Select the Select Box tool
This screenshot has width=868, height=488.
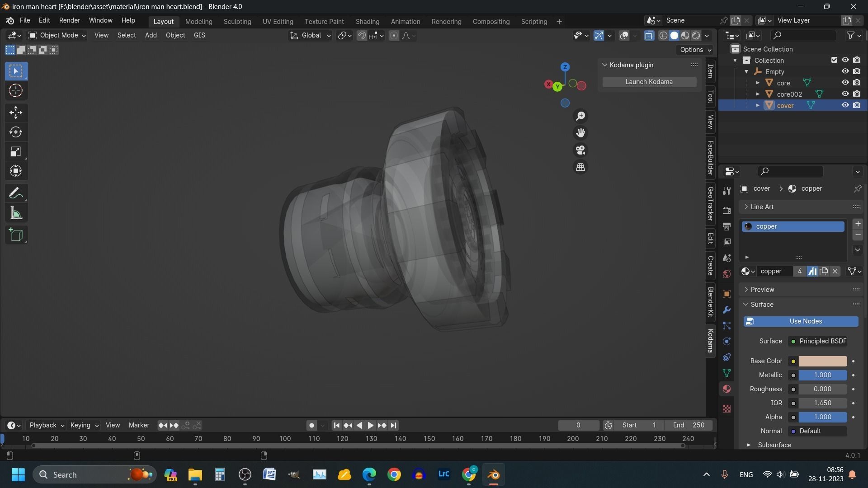point(16,71)
